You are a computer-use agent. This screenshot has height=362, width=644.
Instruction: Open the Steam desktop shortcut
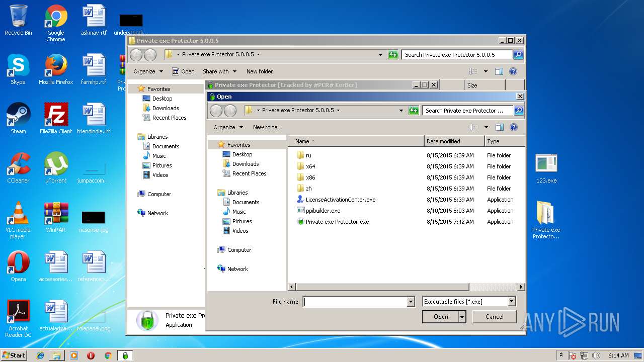(x=18, y=119)
